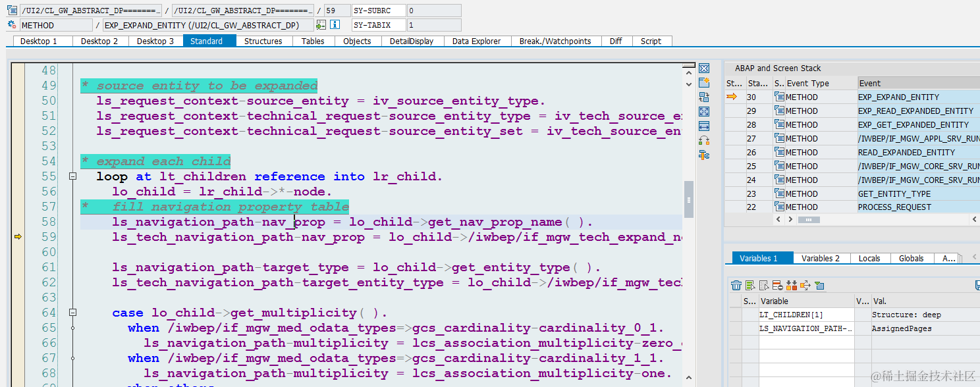The height and width of the screenshot is (387, 980).
Task: Click the gear icon next to the METHOD field
Action: coord(12,25)
